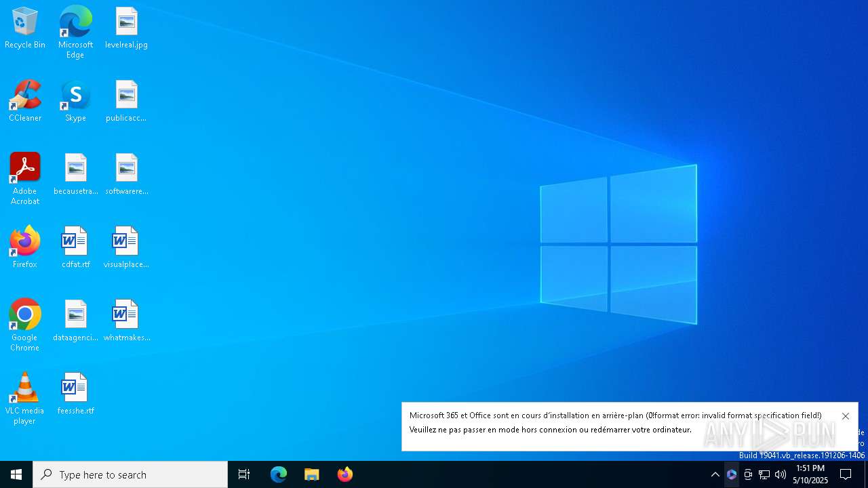Click the Type here to search box

(130, 474)
